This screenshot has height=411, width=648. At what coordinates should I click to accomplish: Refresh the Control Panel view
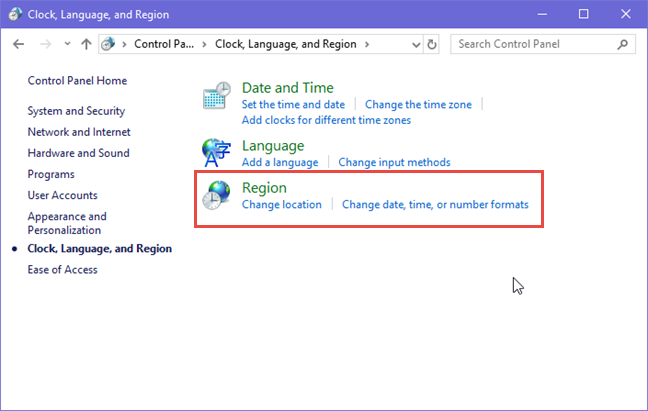pos(431,44)
